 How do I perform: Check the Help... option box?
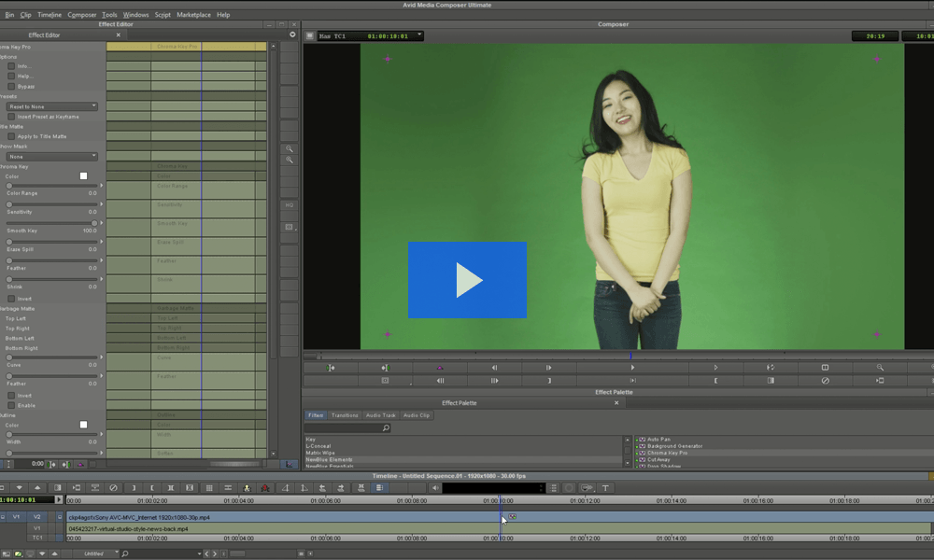[11, 77]
